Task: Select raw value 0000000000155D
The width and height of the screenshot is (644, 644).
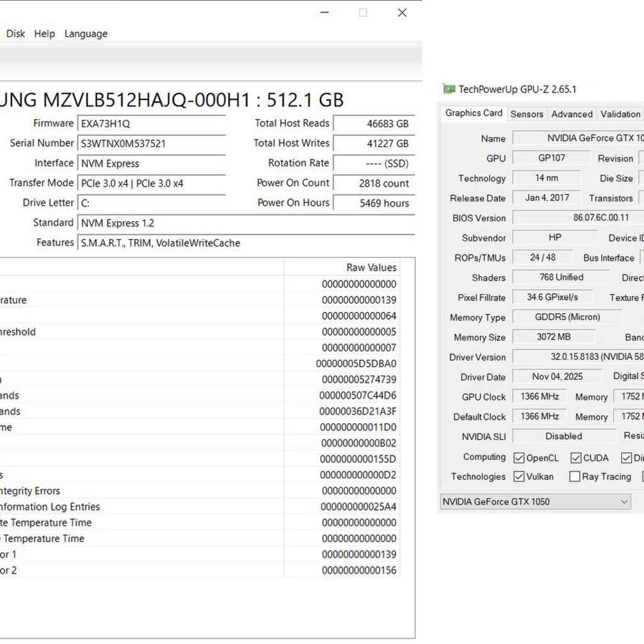Action: click(x=358, y=459)
